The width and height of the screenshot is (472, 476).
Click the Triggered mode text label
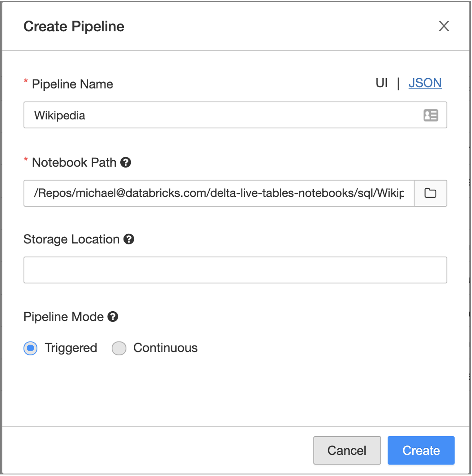coord(71,348)
